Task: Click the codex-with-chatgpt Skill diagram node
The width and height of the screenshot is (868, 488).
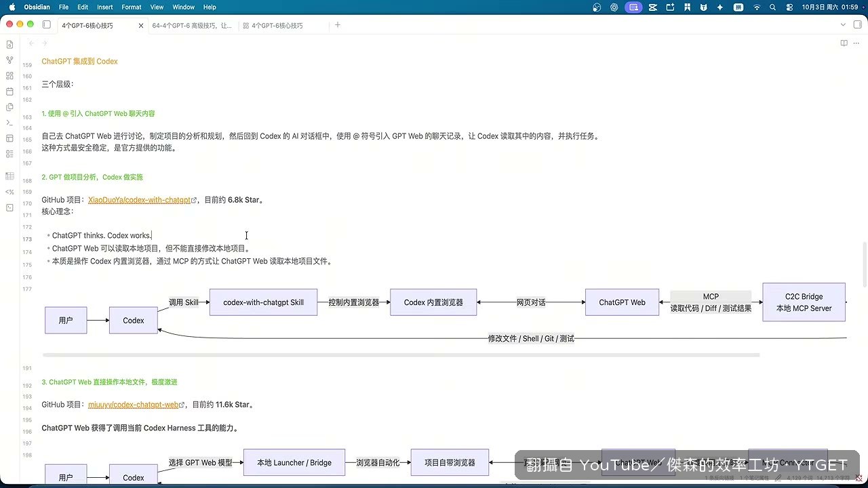Action: 263,302
